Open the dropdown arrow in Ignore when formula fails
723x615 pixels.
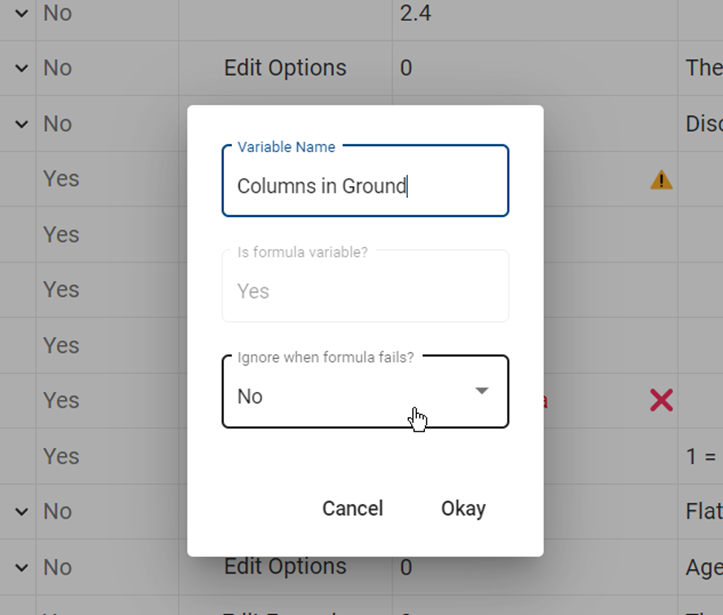(x=482, y=391)
